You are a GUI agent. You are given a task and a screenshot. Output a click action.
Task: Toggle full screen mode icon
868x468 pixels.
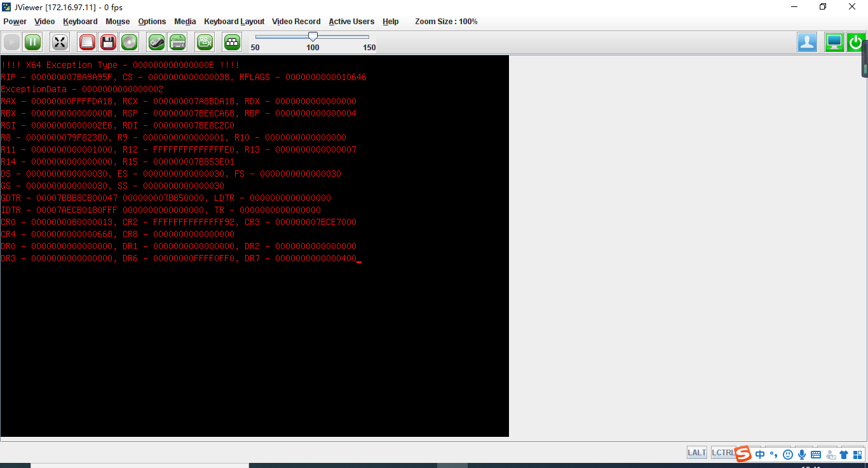click(60, 43)
